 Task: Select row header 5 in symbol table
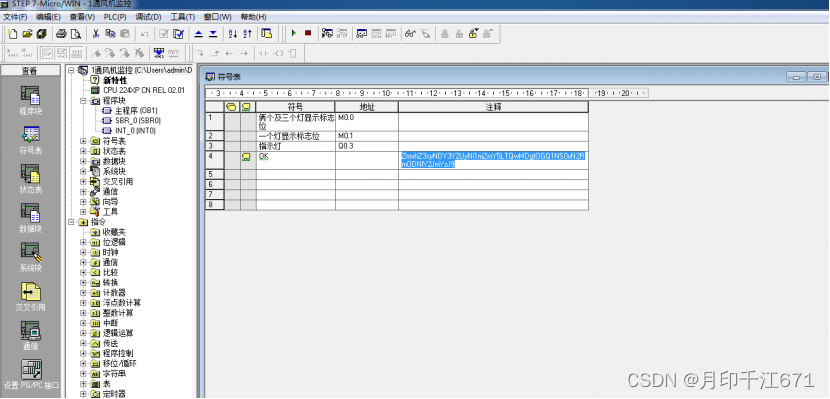215,175
